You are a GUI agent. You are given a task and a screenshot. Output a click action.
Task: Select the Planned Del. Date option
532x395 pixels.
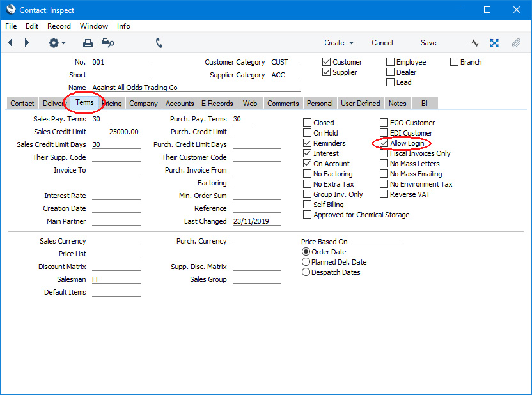[306, 262]
